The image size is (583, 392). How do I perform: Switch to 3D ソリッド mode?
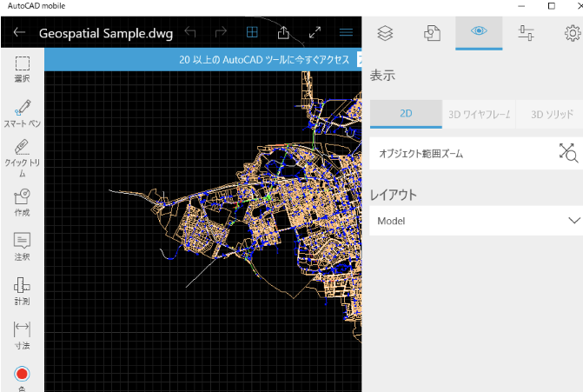(550, 114)
